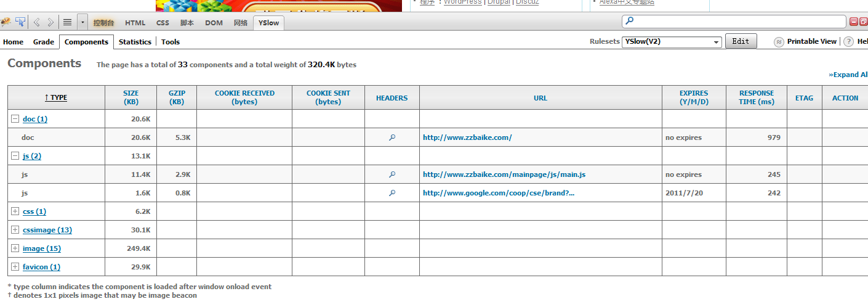Click the favicon (1) group link

click(41, 267)
